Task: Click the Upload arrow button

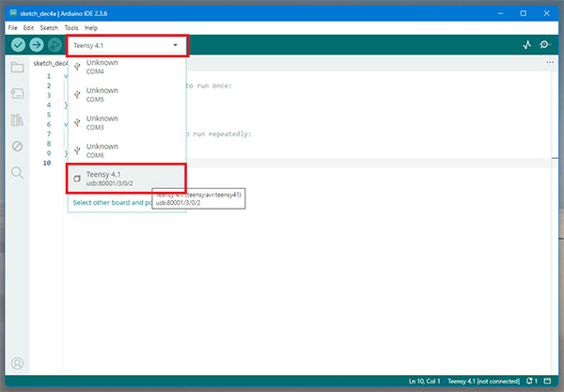Action: pos(37,45)
